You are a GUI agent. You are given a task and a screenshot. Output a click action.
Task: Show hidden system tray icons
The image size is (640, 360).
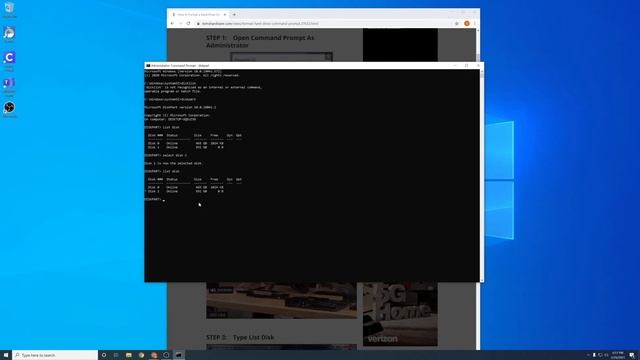[x=588, y=355]
